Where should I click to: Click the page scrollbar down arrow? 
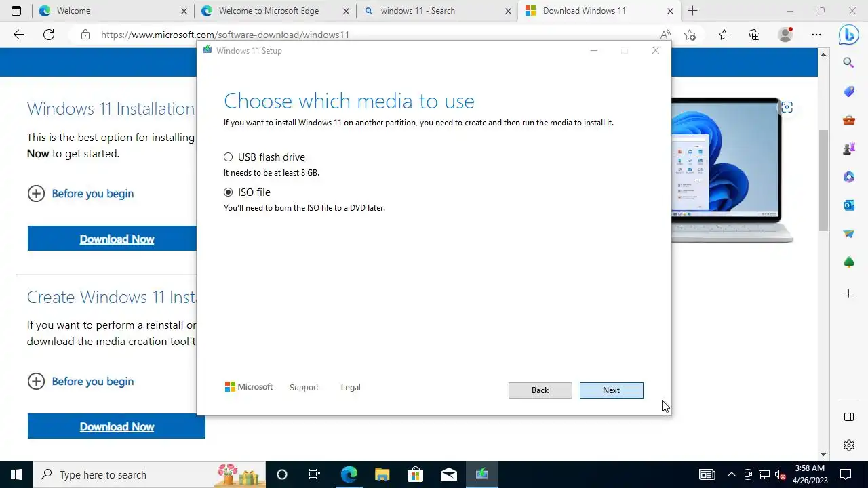click(x=824, y=455)
